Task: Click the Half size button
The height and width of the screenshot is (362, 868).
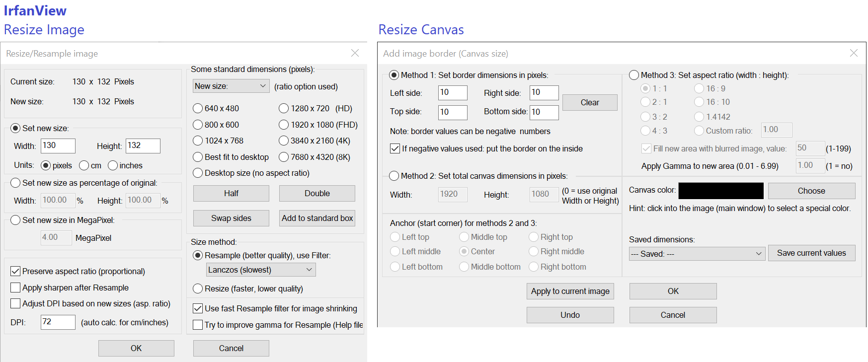Action: pos(231,193)
